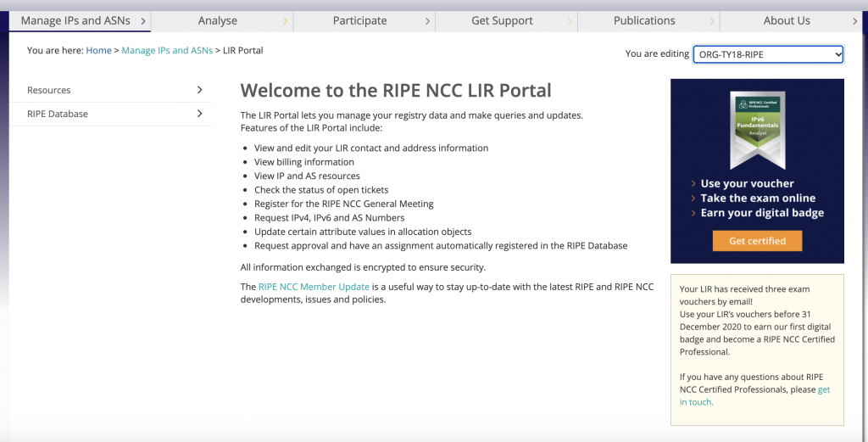Click the Check the status of open tickets bullet
Screen dimensions: 868x442
[321, 190]
